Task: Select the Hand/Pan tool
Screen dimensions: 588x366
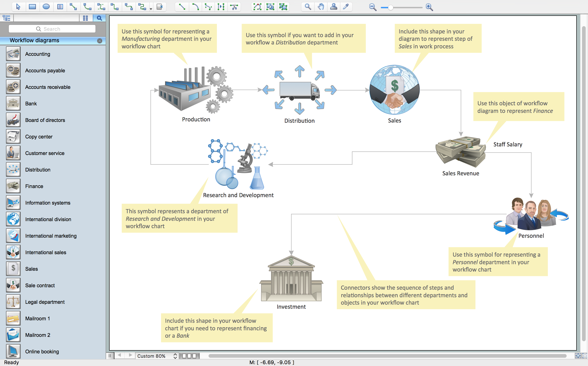Action: (319, 6)
